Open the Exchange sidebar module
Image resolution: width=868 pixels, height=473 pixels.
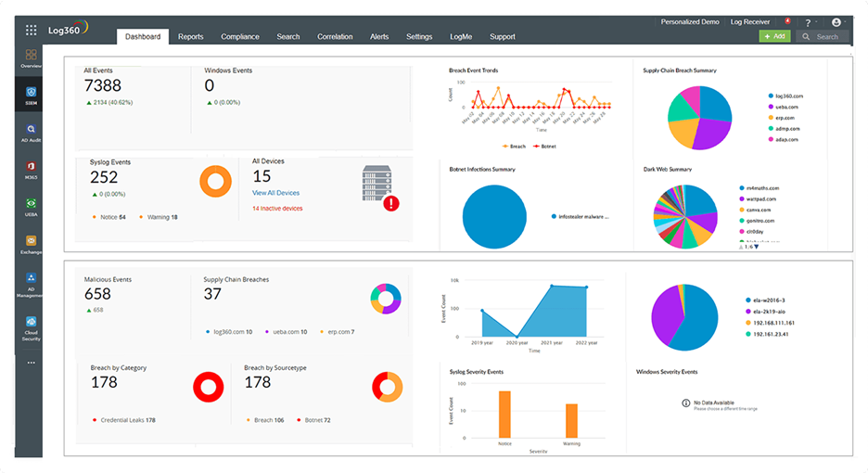[32, 244]
